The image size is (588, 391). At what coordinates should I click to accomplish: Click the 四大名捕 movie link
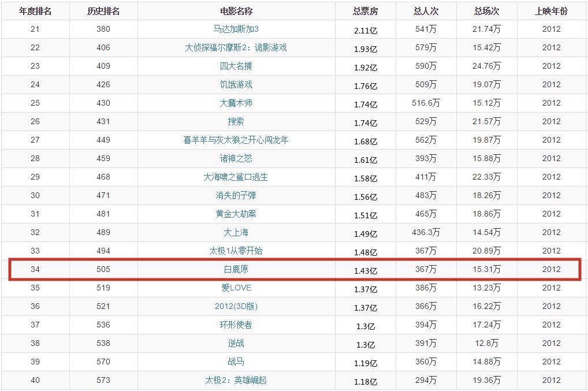(x=236, y=66)
